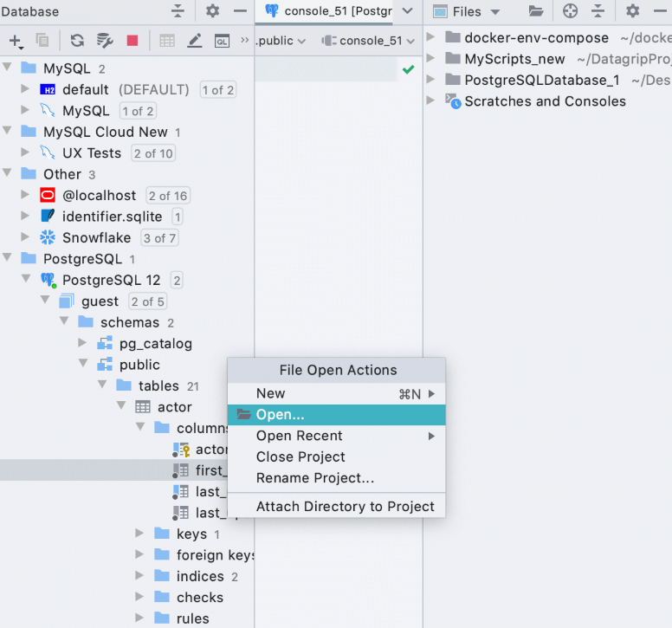Choose Open... from the popup
672x628 pixels.
[336, 415]
